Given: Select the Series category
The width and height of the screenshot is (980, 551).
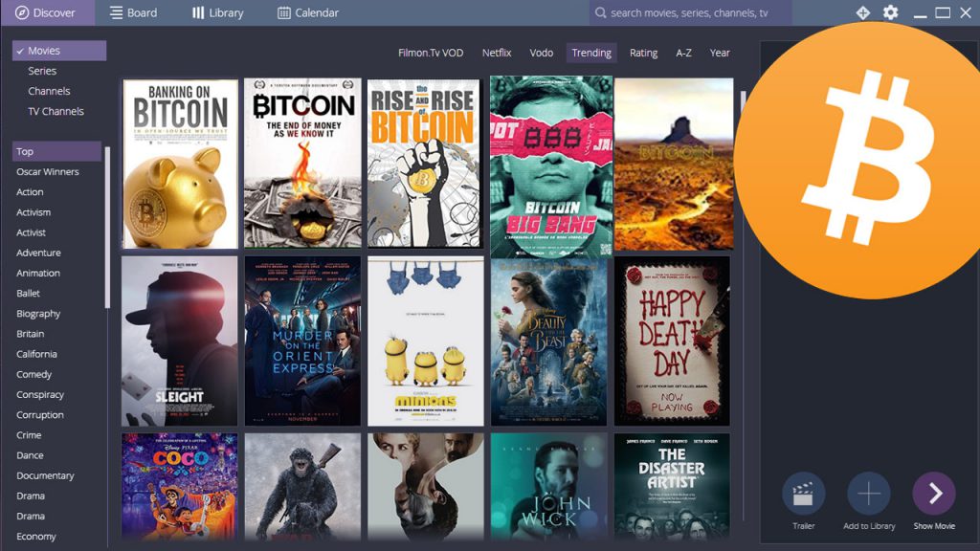Looking at the screenshot, I should click(x=42, y=71).
